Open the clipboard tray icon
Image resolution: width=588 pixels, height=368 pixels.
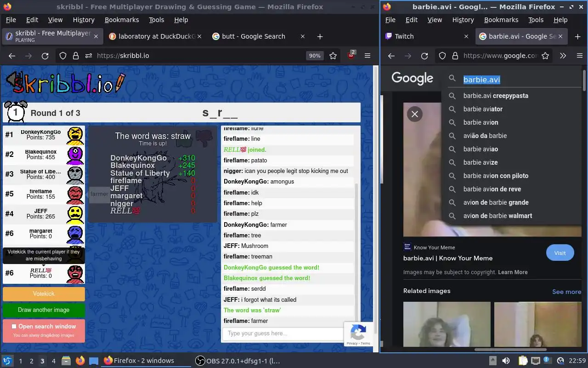tap(523, 361)
